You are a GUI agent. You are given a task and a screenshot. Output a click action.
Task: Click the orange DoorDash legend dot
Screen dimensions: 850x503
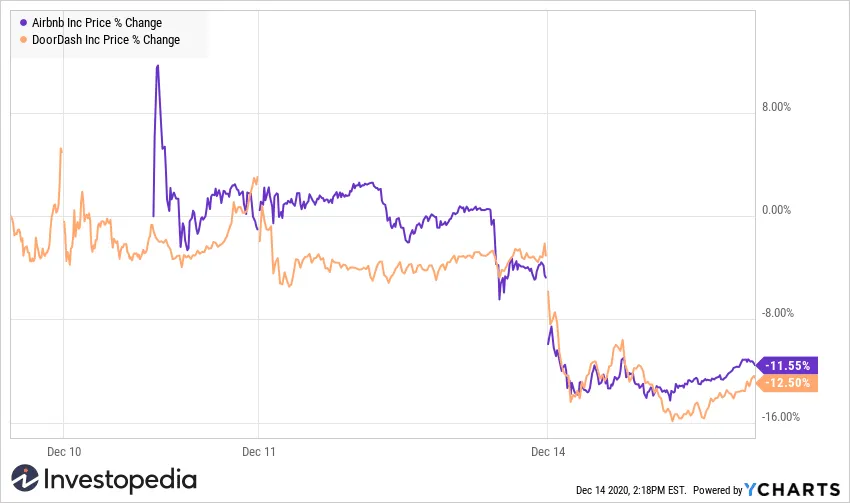(x=24, y=40)
